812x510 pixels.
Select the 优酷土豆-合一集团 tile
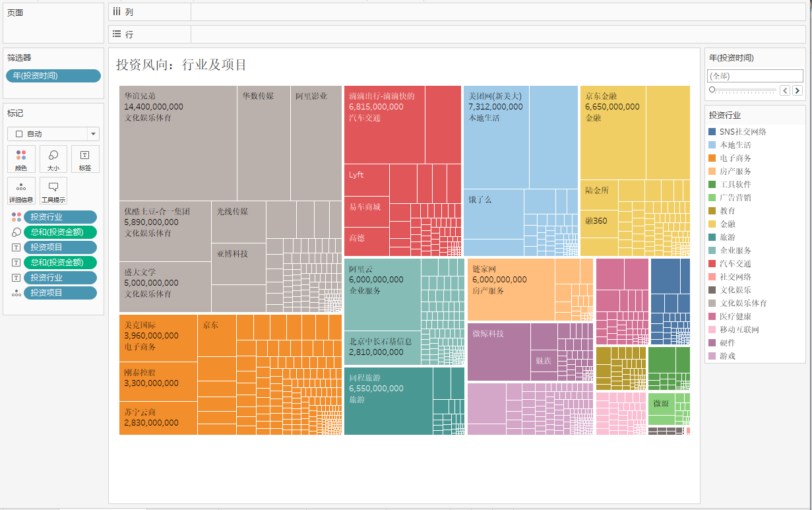(x=166, y=232)
